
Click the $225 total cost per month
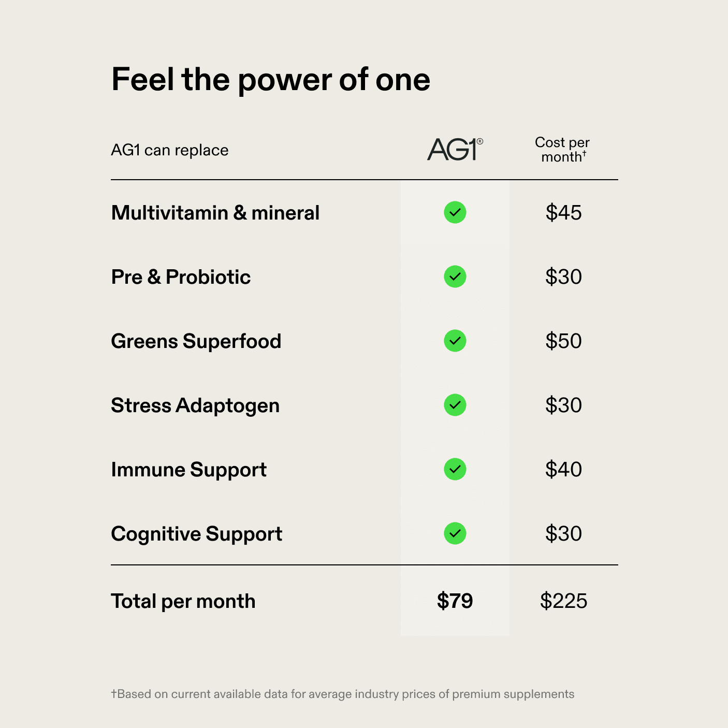(563, 601)
